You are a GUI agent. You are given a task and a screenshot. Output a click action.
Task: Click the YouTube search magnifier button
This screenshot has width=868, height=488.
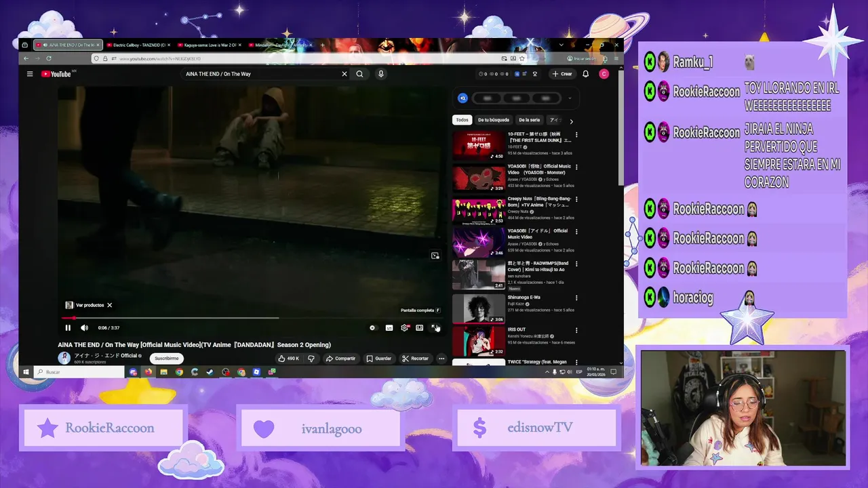tap(360, 74)
